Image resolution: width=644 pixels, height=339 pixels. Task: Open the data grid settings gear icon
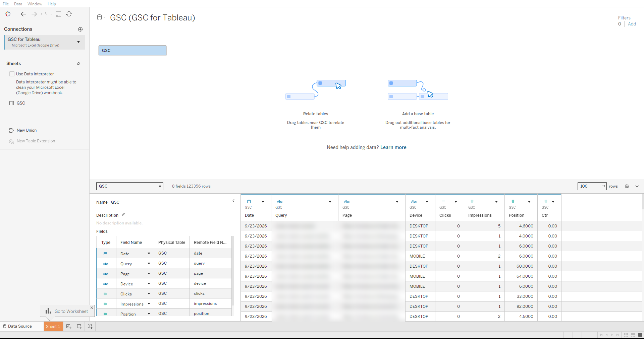pos(627,186)
